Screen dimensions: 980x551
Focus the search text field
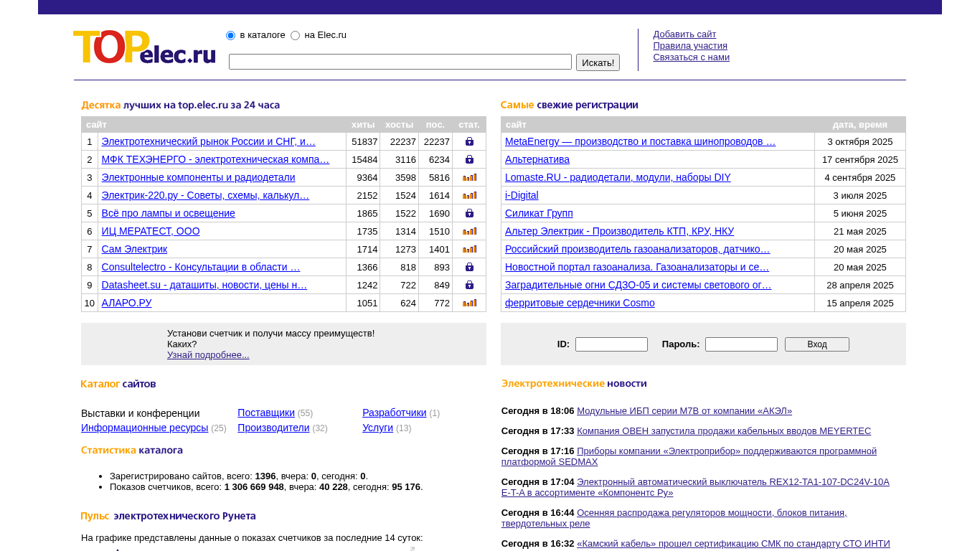(x=400, y=62)
